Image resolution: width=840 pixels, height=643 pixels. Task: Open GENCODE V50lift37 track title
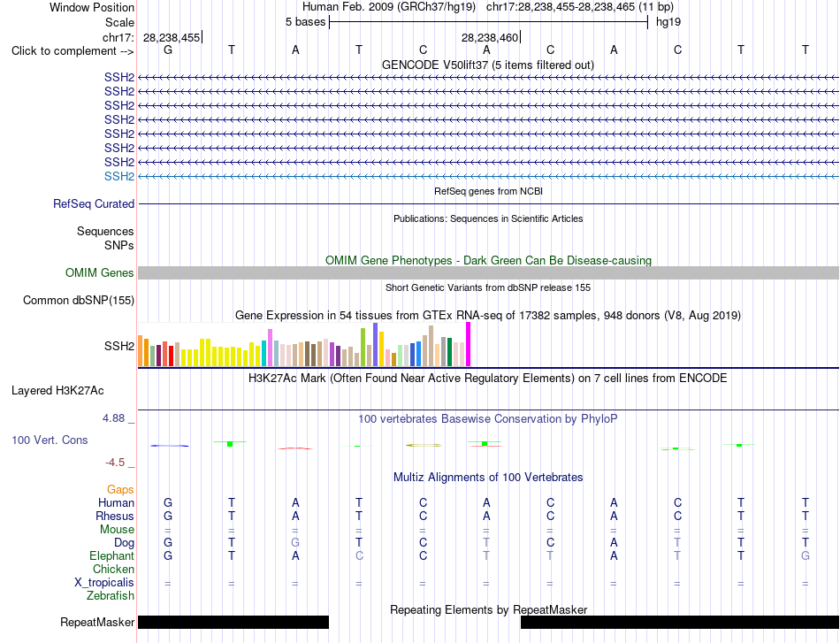[x=487, y=65]
